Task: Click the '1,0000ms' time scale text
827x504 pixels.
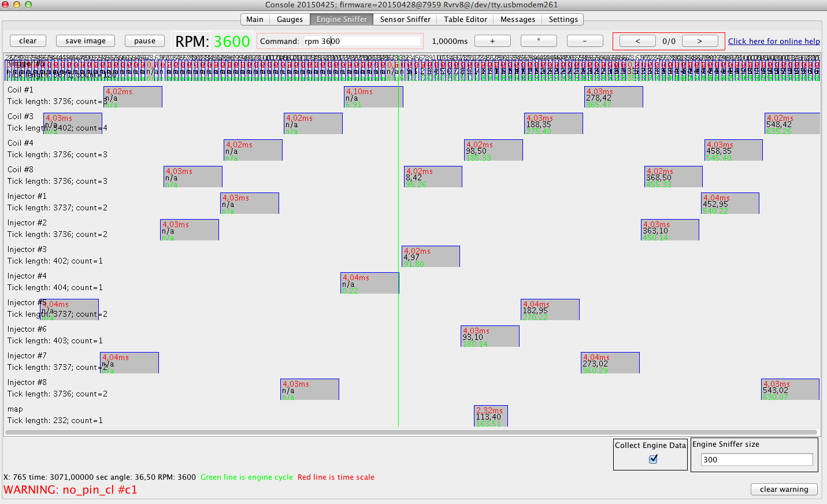Action: (x=450, y=41)
